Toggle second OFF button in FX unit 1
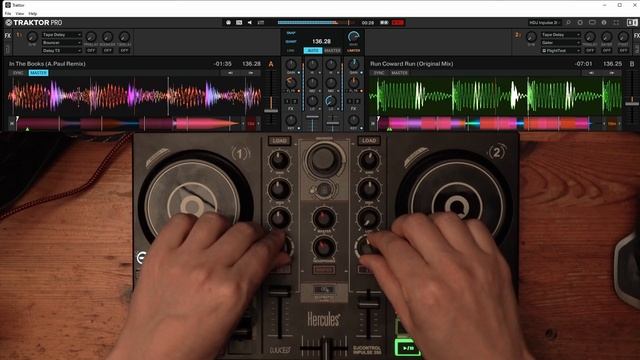Screen dimensions: 640x360 click(108, 50)
